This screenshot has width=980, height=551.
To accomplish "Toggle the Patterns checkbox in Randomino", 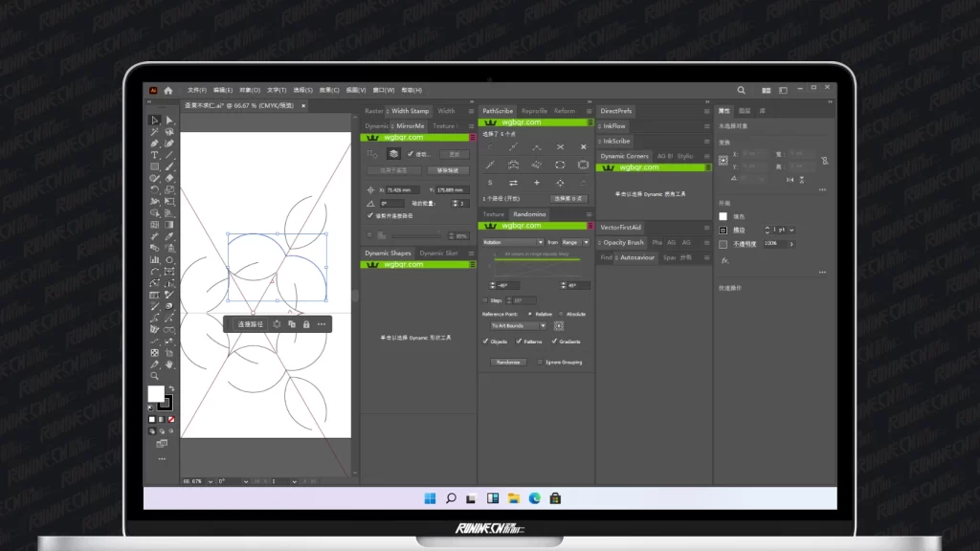I will coord(519,342).
